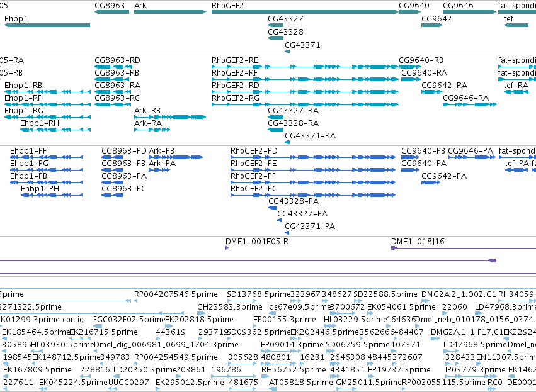The height and width of the screenshot is (392, 536).
Task: Select the Ehbp1-RH transcript
Action: pyautogui.click(x=55, y=130)
